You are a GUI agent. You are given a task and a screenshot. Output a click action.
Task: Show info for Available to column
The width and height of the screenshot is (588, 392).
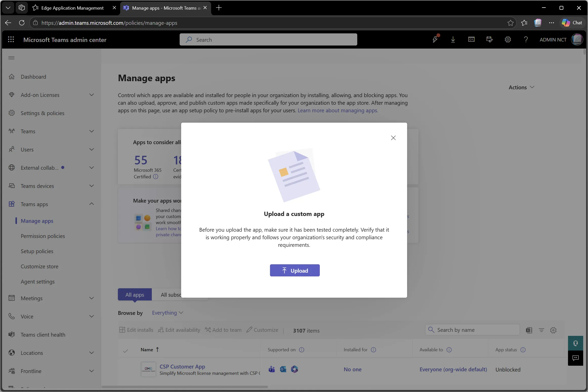(449, 350)
